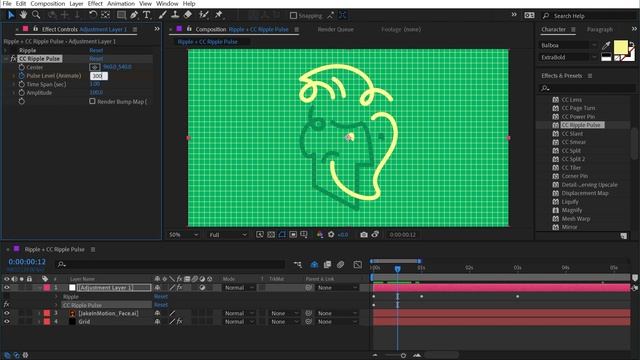The image size is (640, 360).
Task: Click pink label color of Adjustment Layer 1
Action: 47,288
